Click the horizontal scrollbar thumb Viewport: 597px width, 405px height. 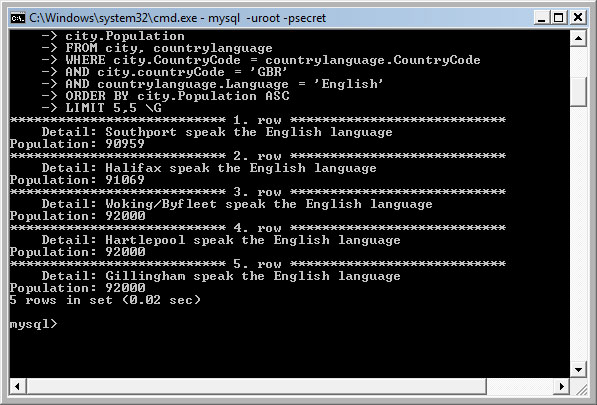tap(256, 387)
